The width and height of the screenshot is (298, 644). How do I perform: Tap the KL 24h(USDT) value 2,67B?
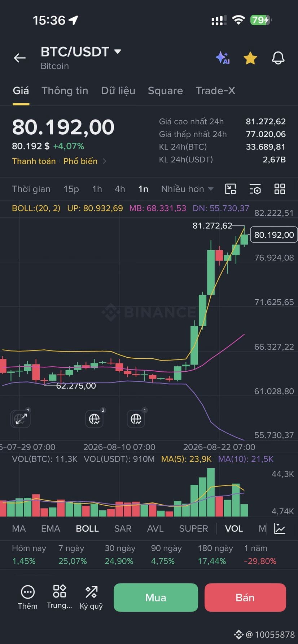pos(274,160)
